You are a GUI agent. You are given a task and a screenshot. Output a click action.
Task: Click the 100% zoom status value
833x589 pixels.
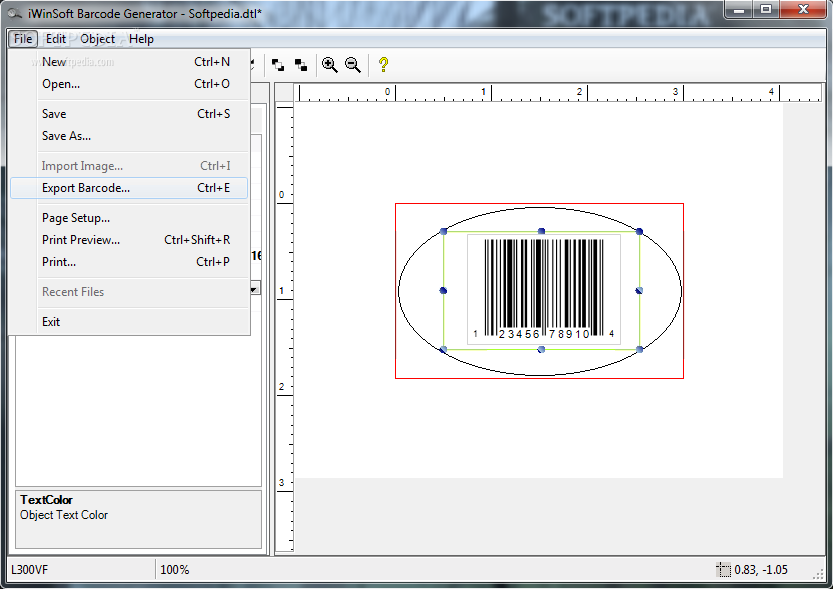(x=175, y=570)
